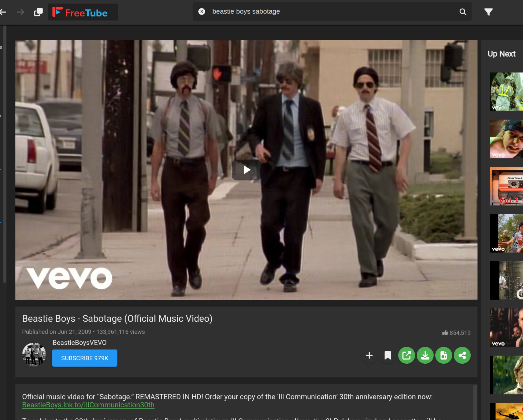Viewport: 523px width, 420px height.
Task: Click the green share icon
Action: [x=462, y=355]
